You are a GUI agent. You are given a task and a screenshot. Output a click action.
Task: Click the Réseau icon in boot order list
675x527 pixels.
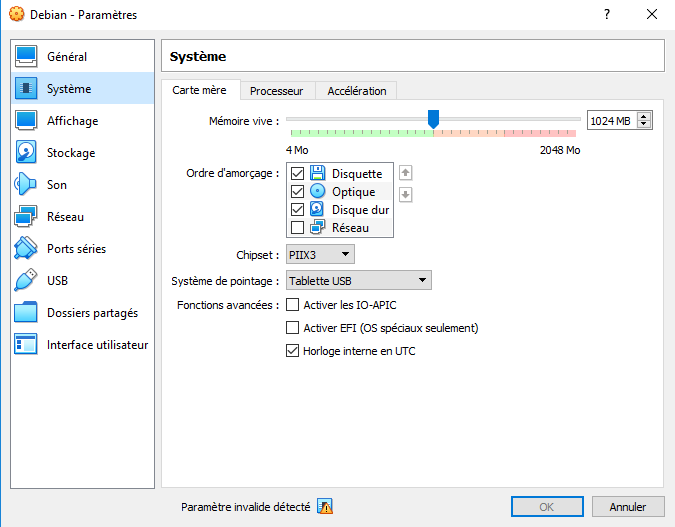(x=318, y=227)
